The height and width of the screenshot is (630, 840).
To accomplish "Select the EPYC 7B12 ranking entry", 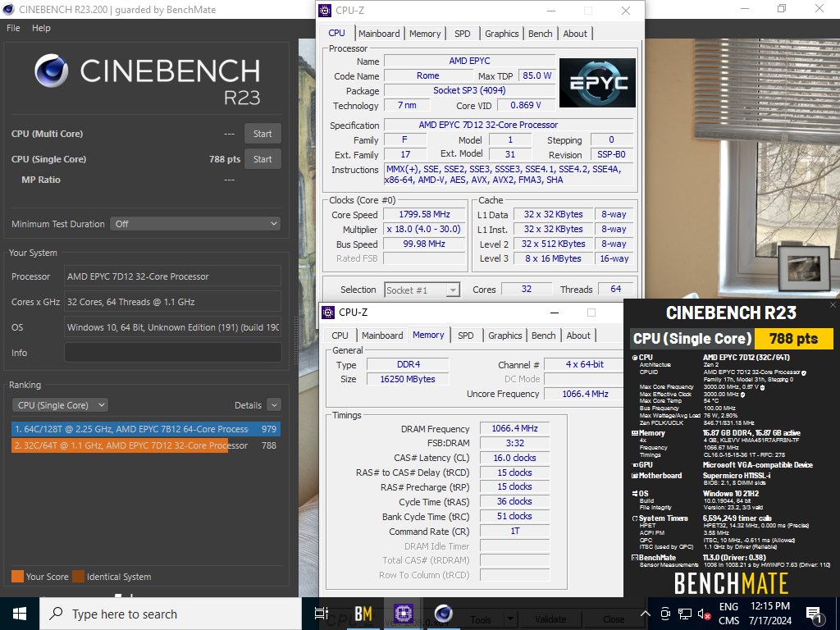I will click(146, 429).
